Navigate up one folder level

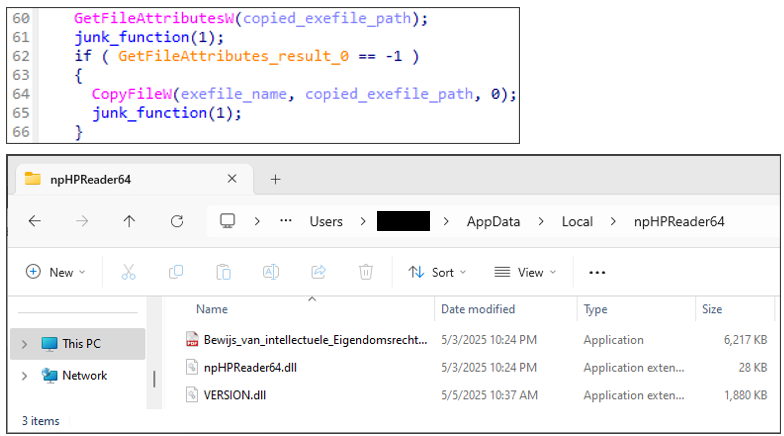pyautogui.click(x=129, y=221)
